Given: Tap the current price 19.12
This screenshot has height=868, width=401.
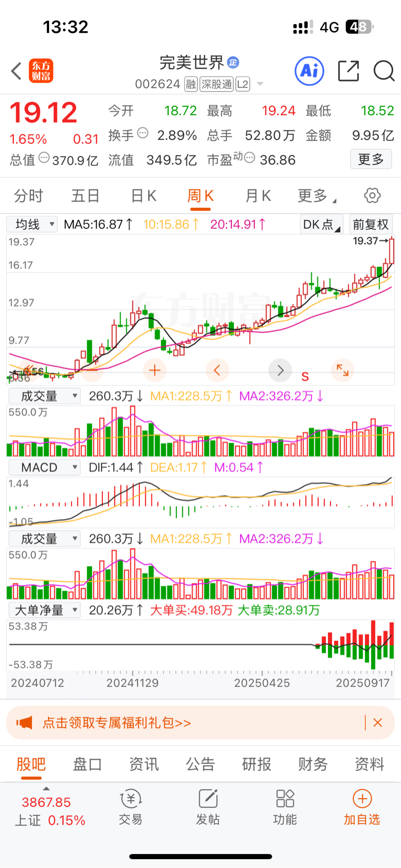Looking at the screenshot, I should pyautogui.click(x=44, y=113).
